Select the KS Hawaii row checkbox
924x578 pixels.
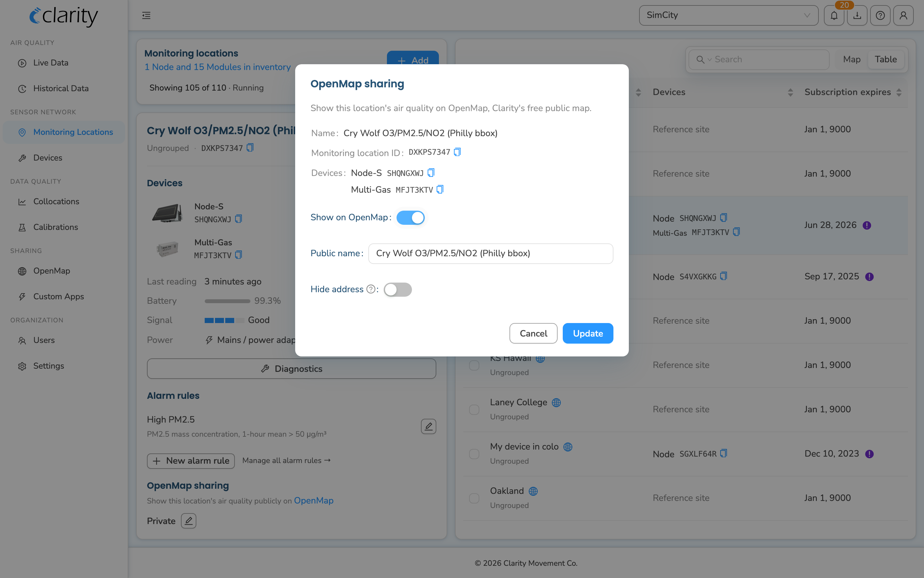pos(474,365)
